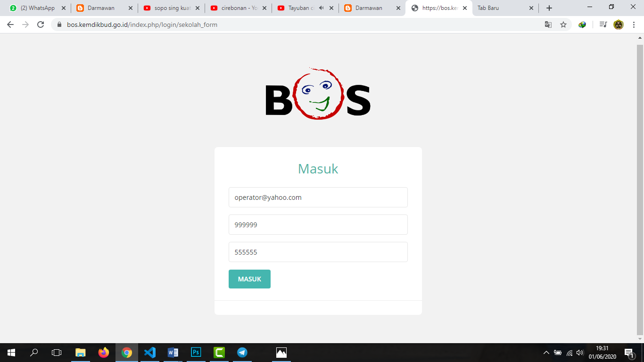Open Windows Start menu
The width and height of the screenshot is (644, 362).
[x=11, y=353]
